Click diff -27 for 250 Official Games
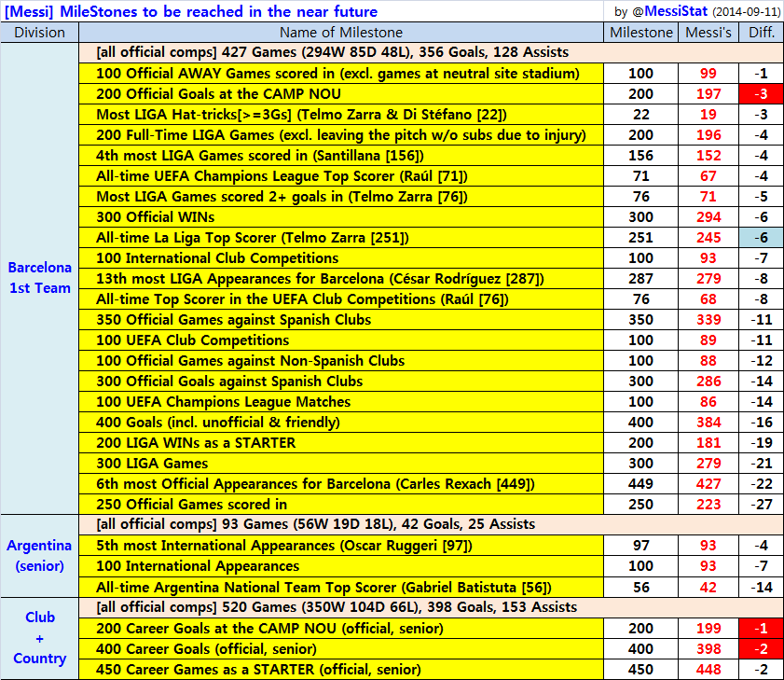 762,505
